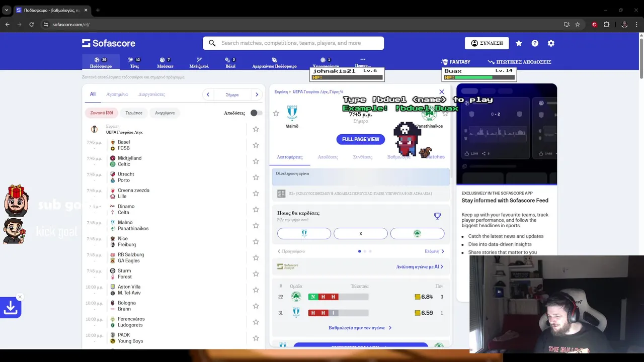Click the FULL PAGE VIEW button
Screen dimensions: 644x362
tap(361, 139)
